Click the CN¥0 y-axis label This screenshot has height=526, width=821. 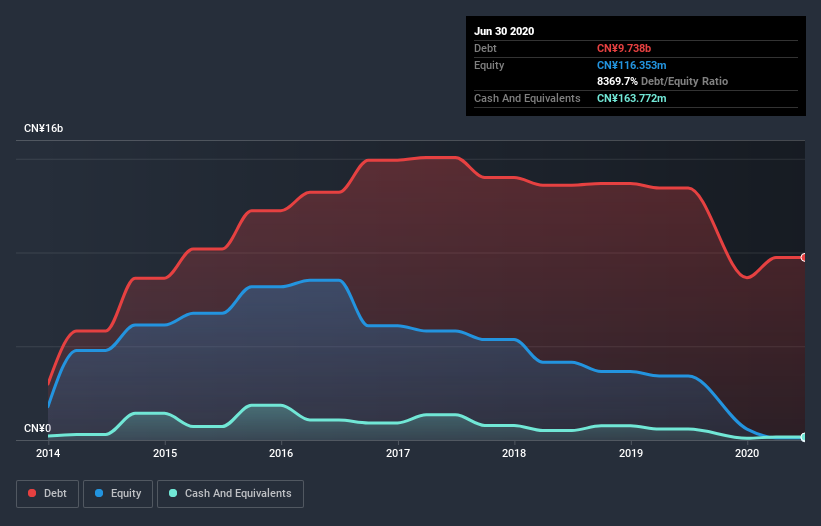[38, 428]
